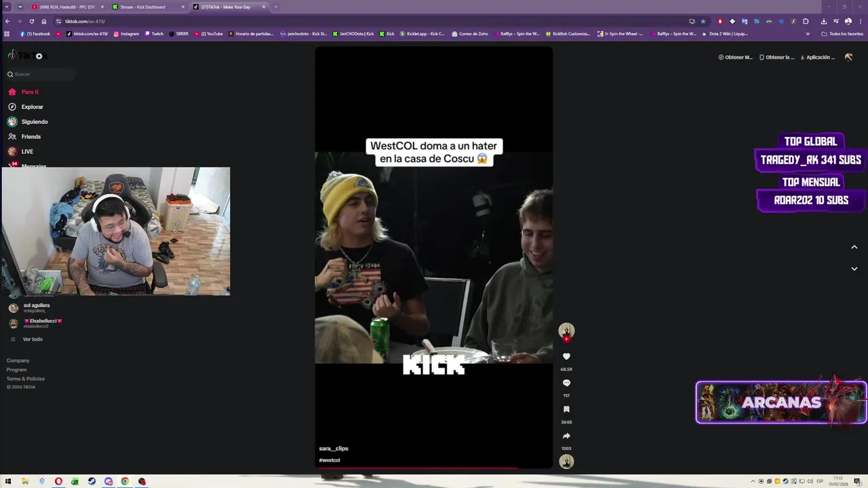
Task: Open sara__clips creator profile link
Action: coord(334,449)
